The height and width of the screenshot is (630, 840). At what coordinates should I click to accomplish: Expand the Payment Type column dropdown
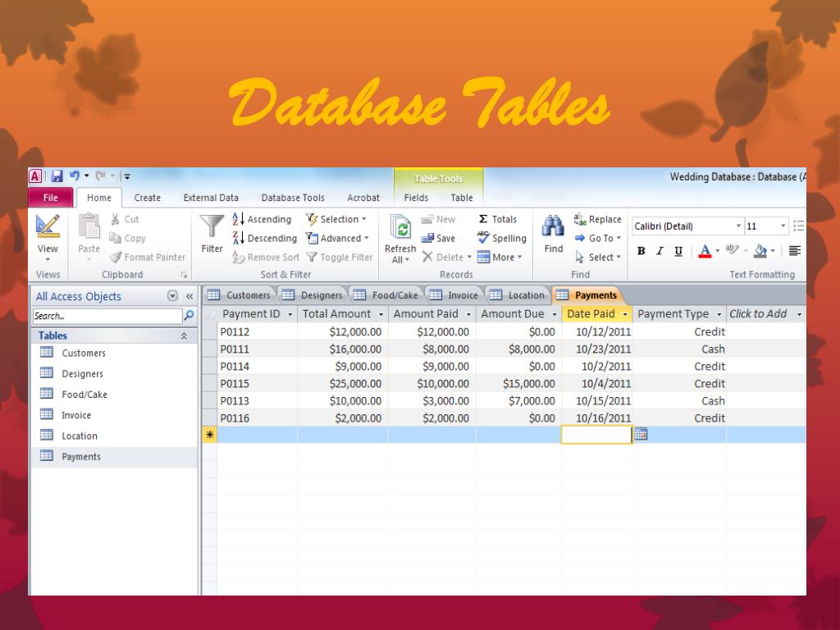[719, 314]
